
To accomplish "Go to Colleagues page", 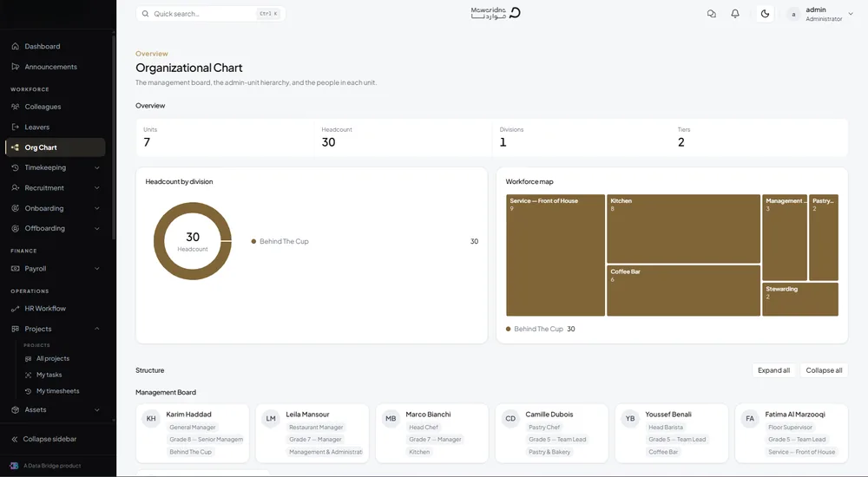I will (43, 107).
